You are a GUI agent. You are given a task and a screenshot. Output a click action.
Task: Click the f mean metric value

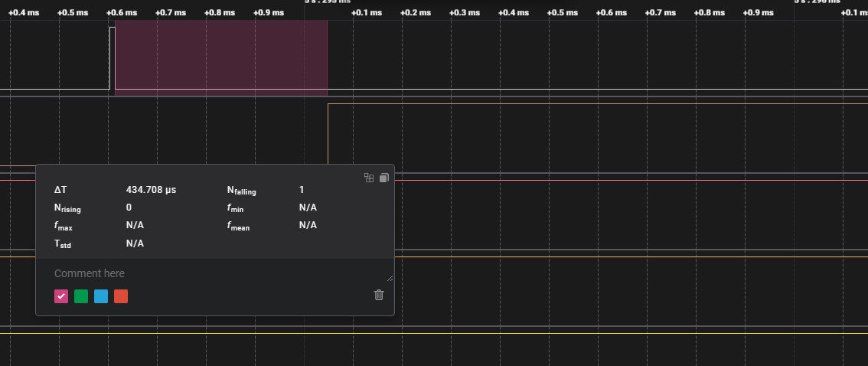coord(308,225)
